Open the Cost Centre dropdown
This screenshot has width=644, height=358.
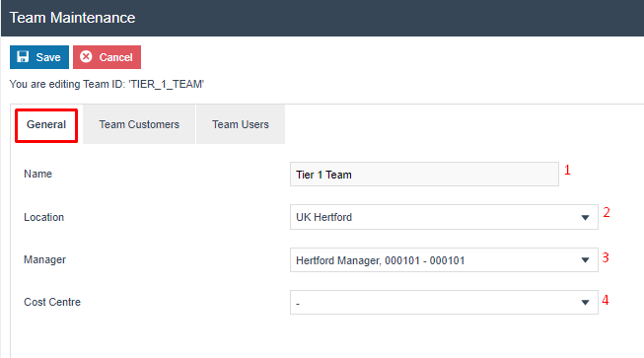pyautogui.click(x=444, y=303)
